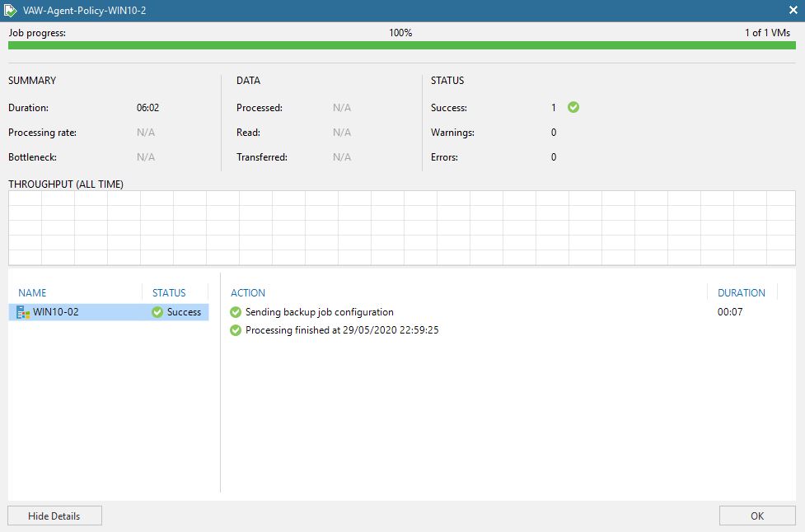Click the 06:02 duration value in summary
805x532 pixels.
(x=147, y=108)
